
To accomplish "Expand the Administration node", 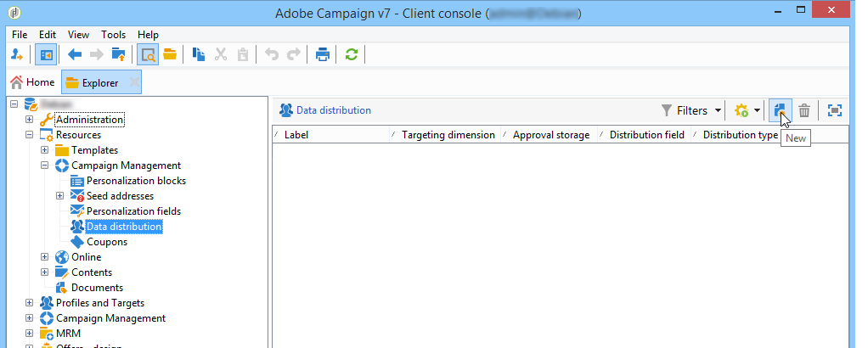I will tap(30, 120).
